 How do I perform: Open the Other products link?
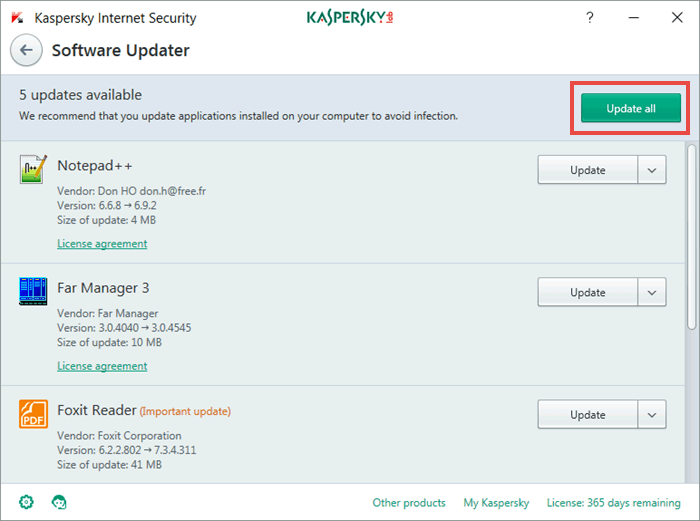coord(409,503)
